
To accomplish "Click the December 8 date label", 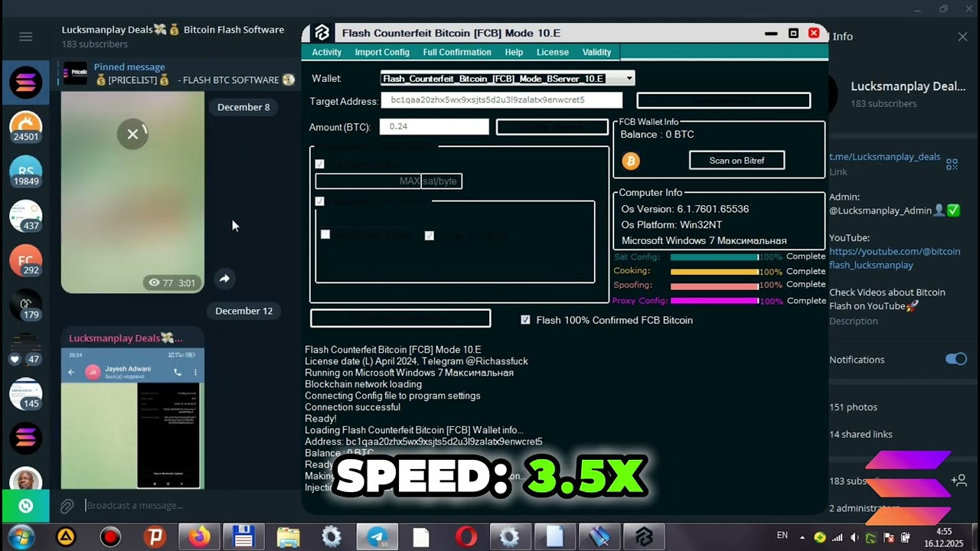I will 243,107.
